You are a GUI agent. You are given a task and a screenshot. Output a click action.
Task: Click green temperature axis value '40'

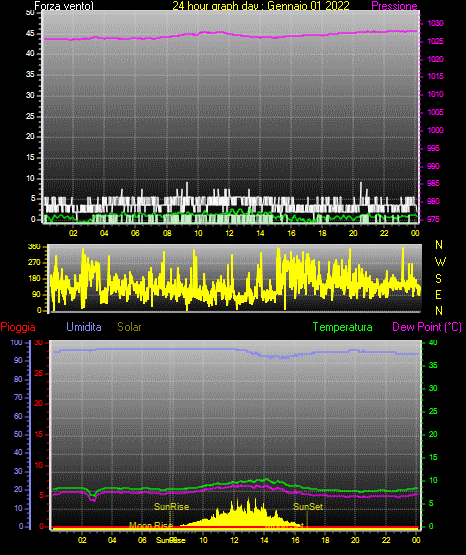(x=433, y=343)
